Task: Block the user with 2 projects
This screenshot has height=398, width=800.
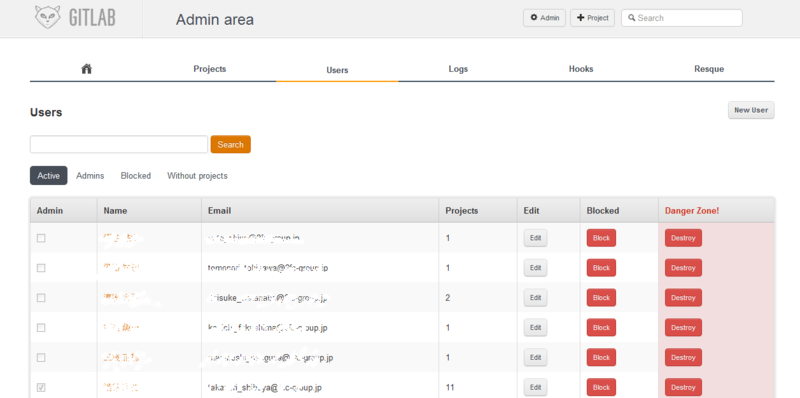Action: pos(601,297)
